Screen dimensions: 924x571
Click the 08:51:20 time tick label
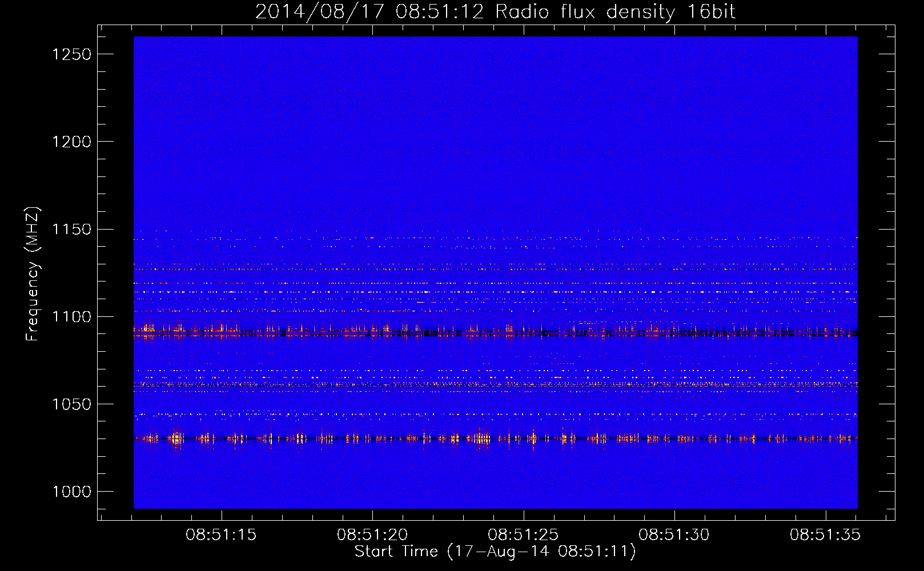click(372, 535)
